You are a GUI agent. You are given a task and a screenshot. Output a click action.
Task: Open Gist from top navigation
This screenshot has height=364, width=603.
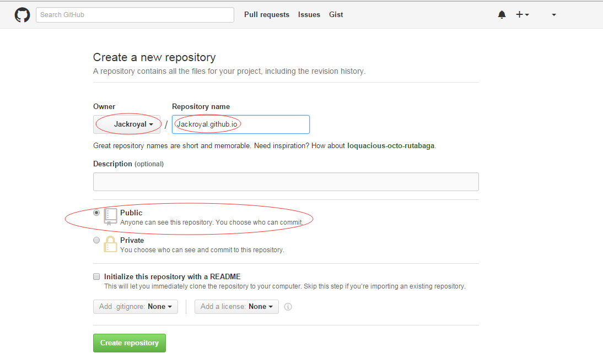tap(336, 15)
